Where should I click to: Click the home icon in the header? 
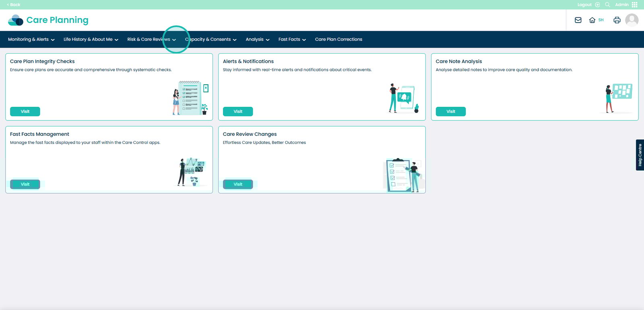[592, 20]
